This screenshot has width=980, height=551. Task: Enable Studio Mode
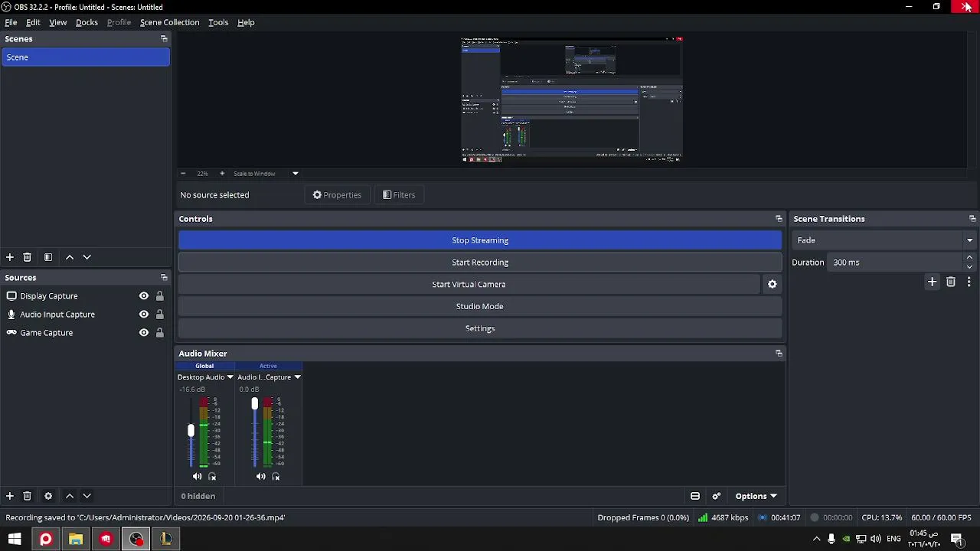tap(480, 306)
